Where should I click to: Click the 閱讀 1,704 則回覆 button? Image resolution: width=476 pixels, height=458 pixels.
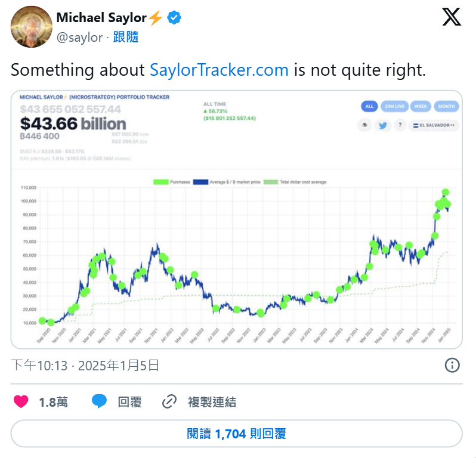237,434
